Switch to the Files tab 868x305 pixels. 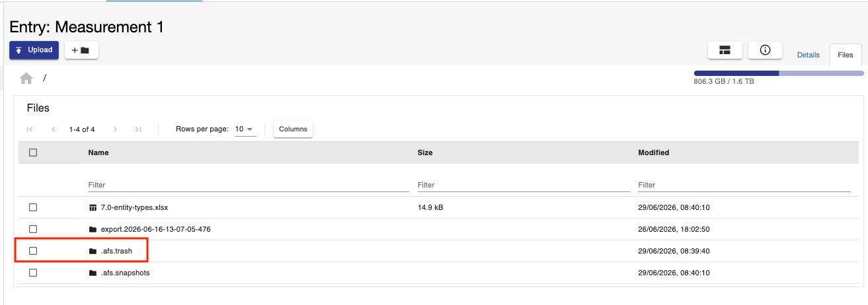tap(846, 55)
